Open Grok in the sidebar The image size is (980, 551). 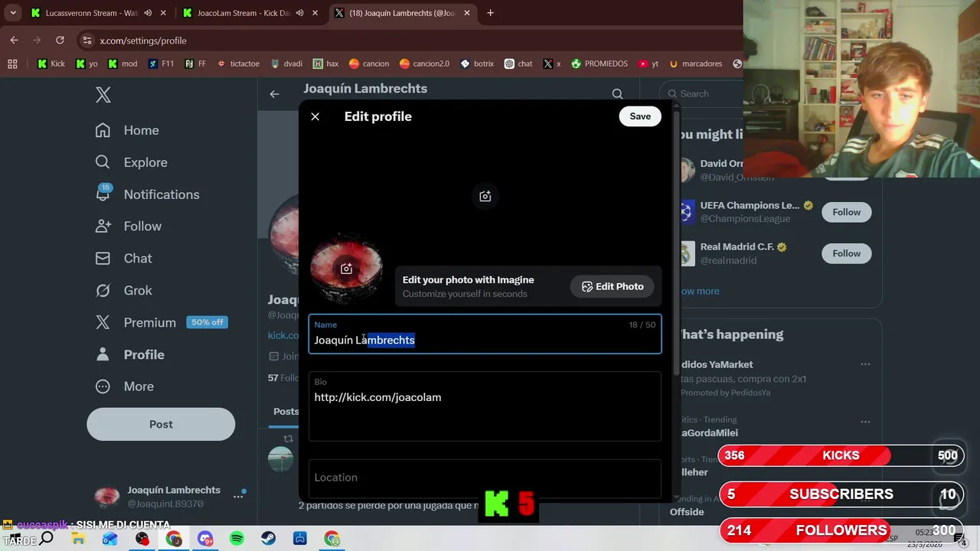click(x=123, y=291)
